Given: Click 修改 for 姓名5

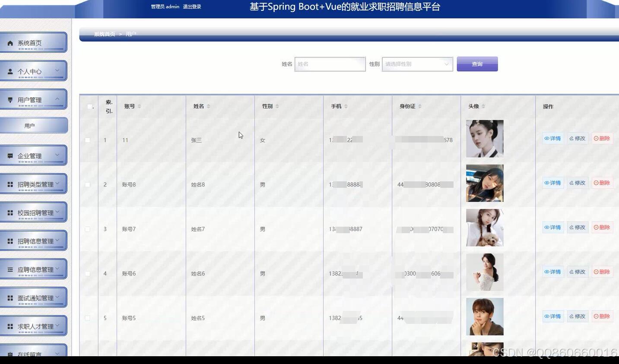Looking at the screenshot, I should [578, 317].
